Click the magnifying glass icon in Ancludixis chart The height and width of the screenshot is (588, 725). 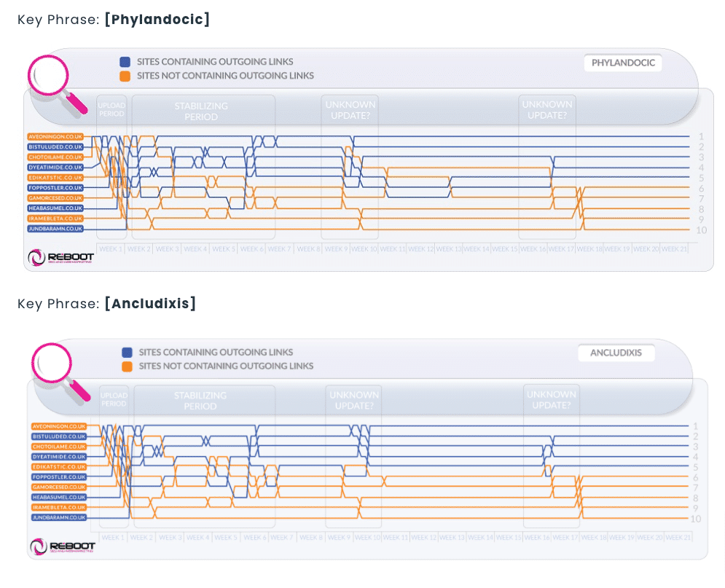tap(52, 365)
